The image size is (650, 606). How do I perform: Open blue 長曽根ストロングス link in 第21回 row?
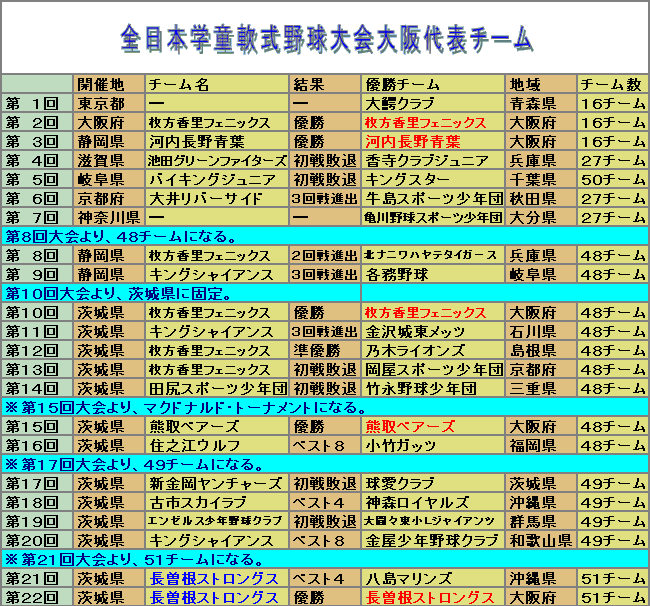click(x=214, y=578)
